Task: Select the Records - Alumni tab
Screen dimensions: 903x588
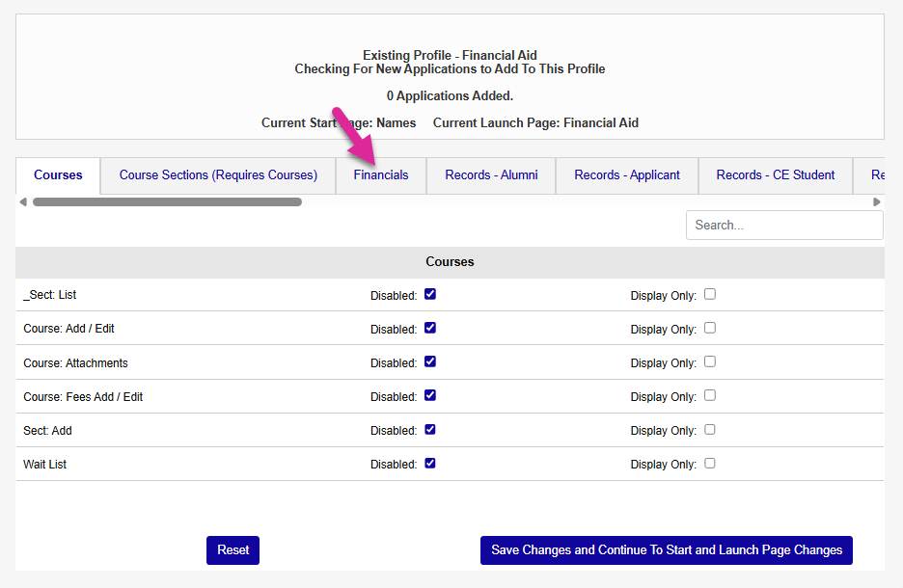Action: (x=491, y=175)
